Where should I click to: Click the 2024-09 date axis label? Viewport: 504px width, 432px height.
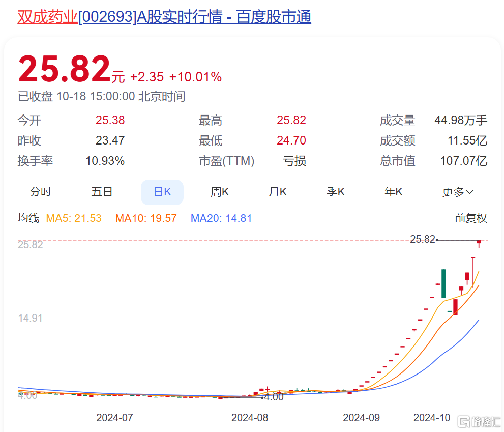pyautogui.click(x=361, y=418)
